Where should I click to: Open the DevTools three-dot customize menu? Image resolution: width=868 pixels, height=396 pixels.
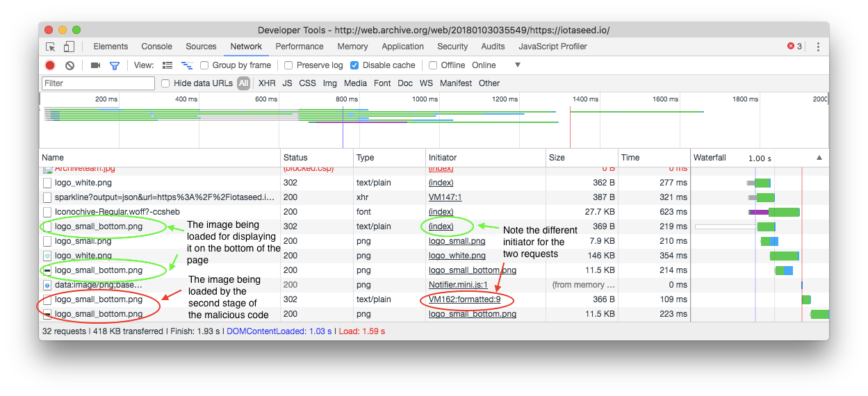pos(818,47)
